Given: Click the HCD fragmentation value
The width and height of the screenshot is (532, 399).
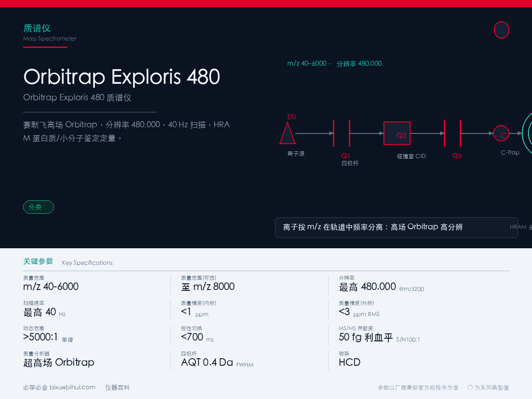Looking at the screenshot, I should click(x=350, y=362).
